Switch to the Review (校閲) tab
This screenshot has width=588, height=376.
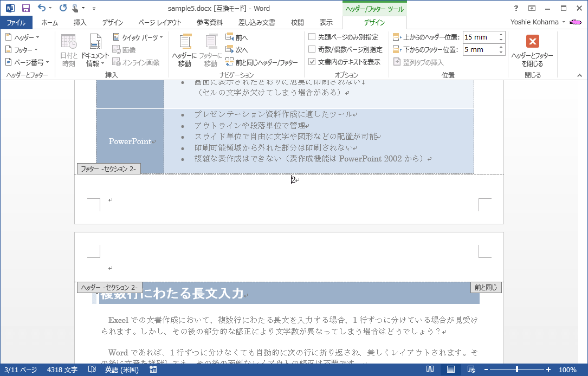click(x=298, y=23)
